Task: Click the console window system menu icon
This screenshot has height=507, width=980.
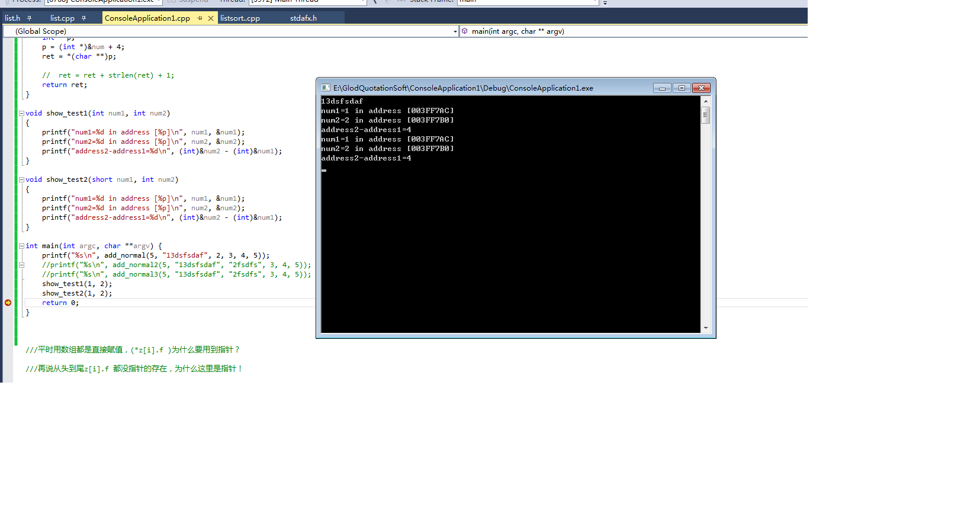Action: pos(326,88)
